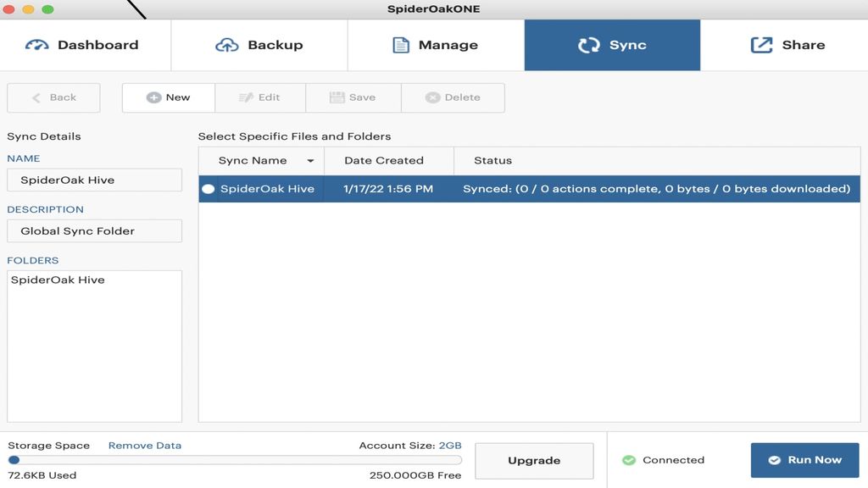Click the Upgrade button

tap(534, 460)
